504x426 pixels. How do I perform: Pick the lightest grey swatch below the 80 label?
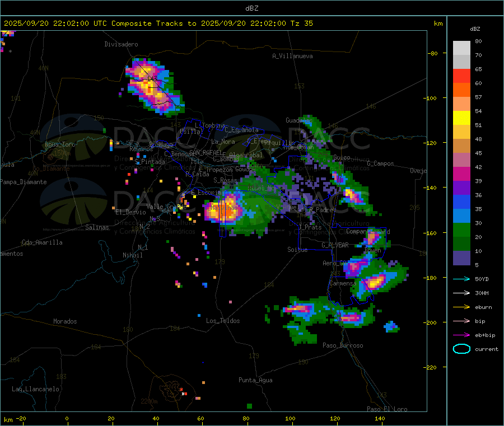(461, 48)
